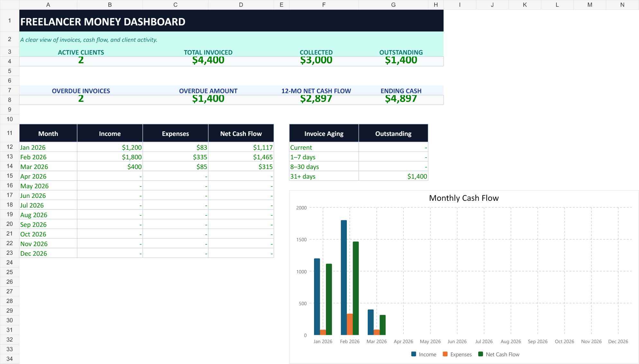Click the $1,465 net cash flow cell
The height and width of the screenshot is (364, 639).
coord(241,157)
